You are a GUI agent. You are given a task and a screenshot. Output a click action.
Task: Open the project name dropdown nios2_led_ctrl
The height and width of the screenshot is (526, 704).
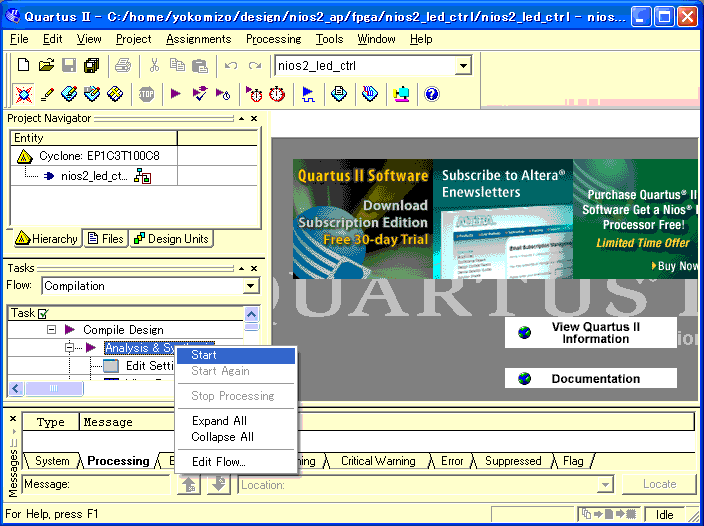point(463,66)
